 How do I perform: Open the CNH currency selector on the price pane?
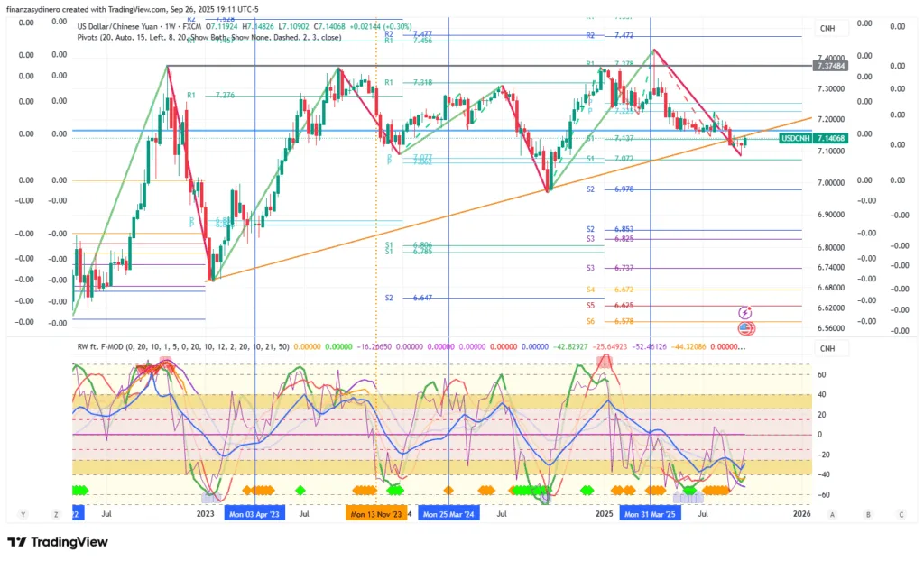tap(827, 29)
